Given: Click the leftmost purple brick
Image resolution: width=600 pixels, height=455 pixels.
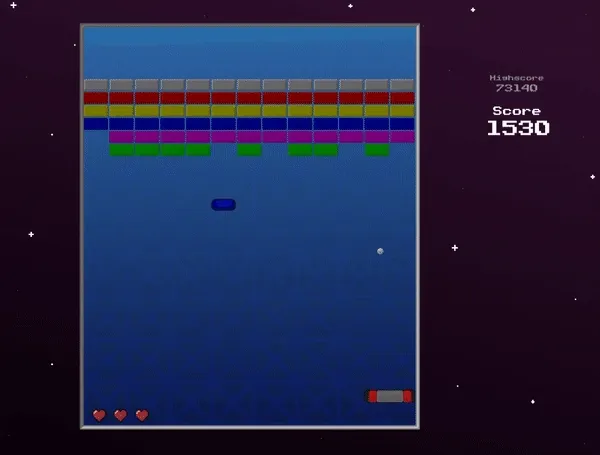Looking at the screenshot, I should [121, 137].
